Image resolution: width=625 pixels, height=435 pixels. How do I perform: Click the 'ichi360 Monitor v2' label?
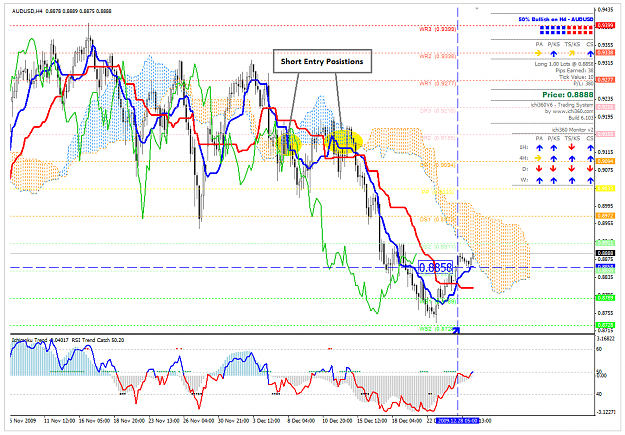pos(572,130)
